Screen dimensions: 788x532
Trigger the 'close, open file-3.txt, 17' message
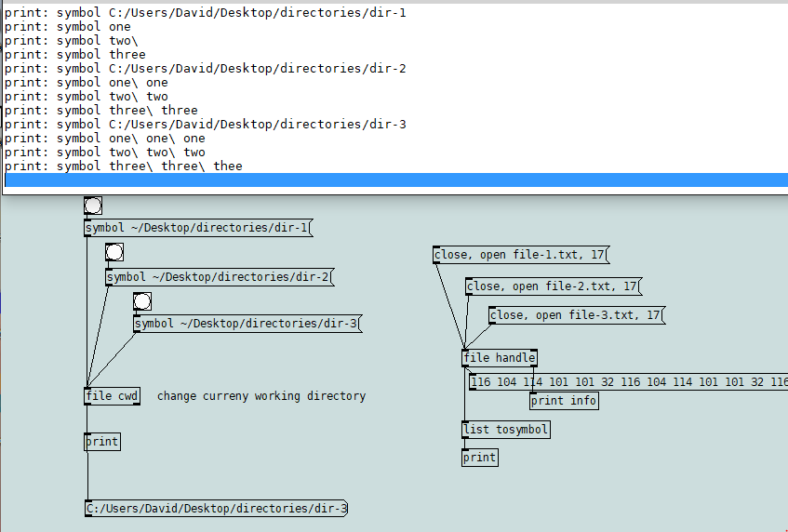coord(576,315)
